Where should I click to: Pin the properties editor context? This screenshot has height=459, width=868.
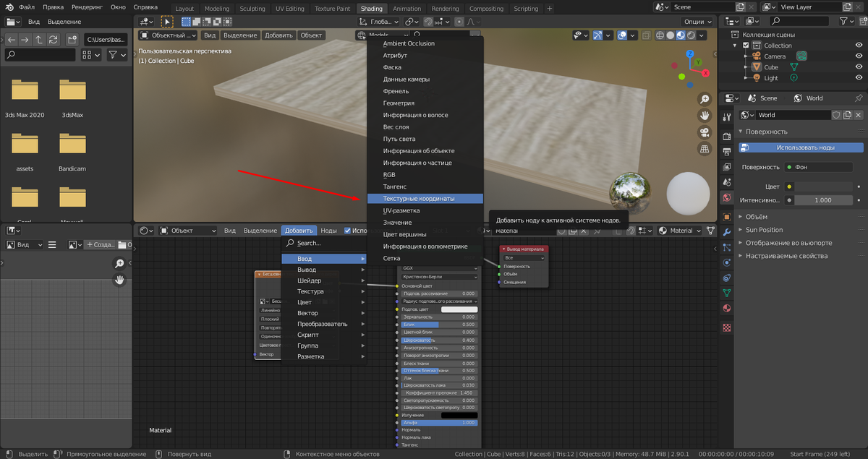(858, 98)
